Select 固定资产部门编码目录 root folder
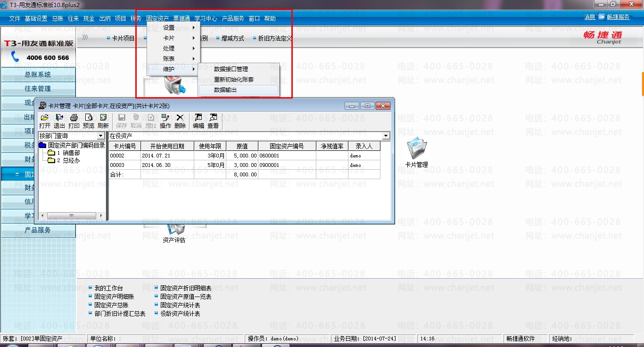 72,145
